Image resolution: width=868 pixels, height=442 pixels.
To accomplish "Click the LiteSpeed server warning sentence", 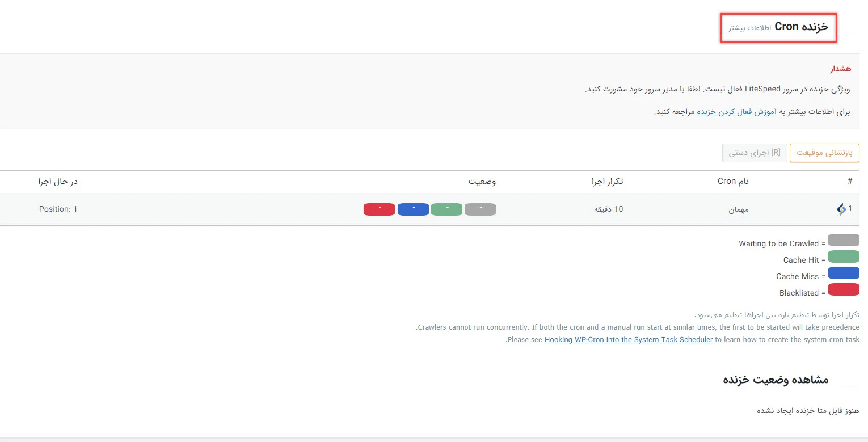I will [x=718, y=90].
